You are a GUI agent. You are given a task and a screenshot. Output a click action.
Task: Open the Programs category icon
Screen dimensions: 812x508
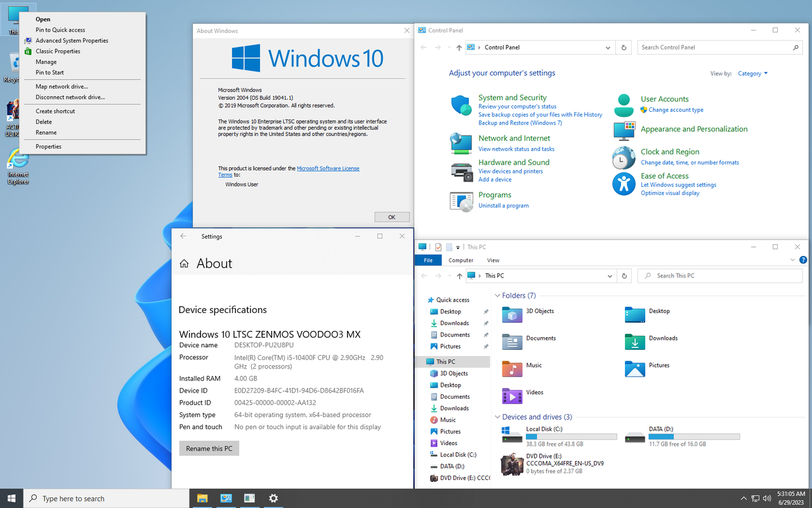click(x=461, y=201)
